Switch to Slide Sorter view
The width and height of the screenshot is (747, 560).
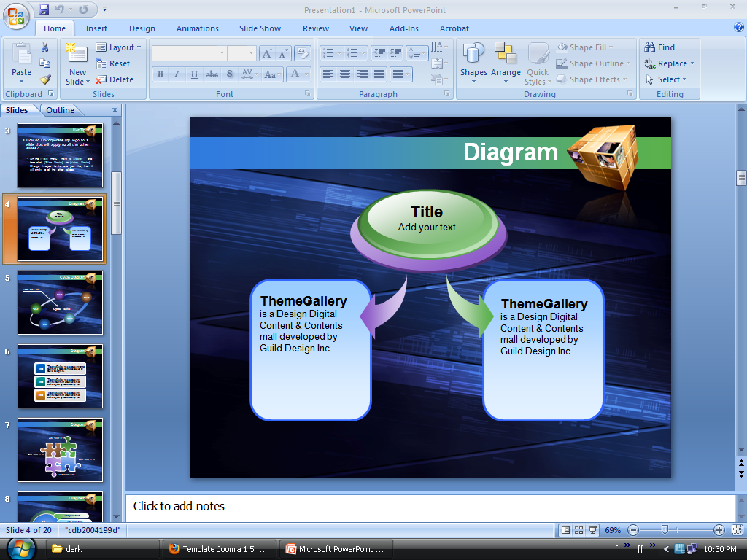(578, 530)
